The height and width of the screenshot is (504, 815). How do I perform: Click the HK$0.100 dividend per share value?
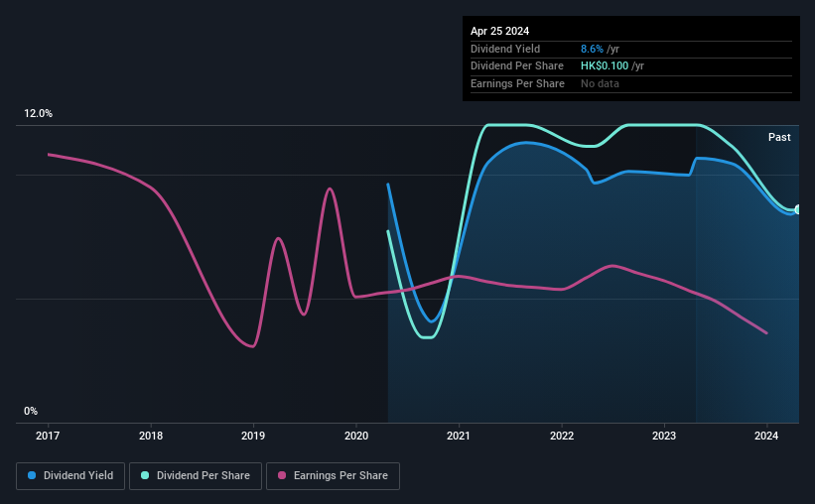click(x=605, y=66)
